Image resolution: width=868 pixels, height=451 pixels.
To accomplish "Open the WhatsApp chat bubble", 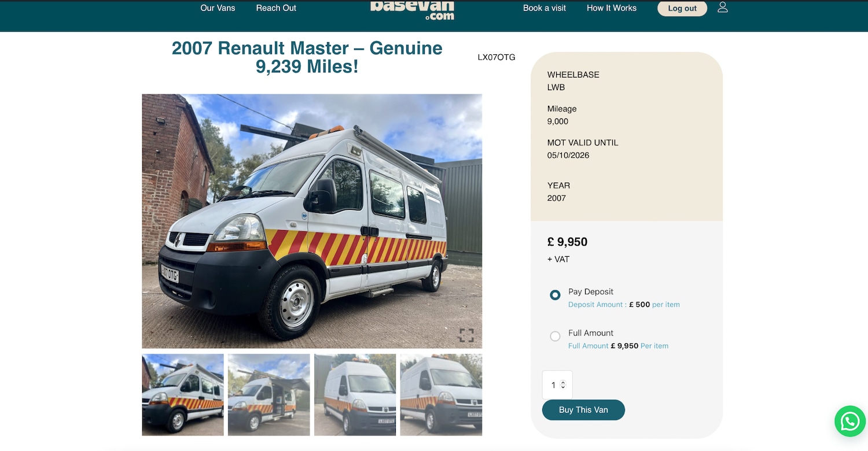I will pos(849,421).
